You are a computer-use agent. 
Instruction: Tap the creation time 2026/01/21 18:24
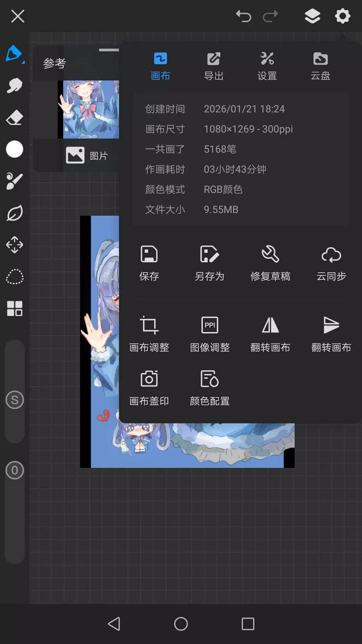[244, 109]
